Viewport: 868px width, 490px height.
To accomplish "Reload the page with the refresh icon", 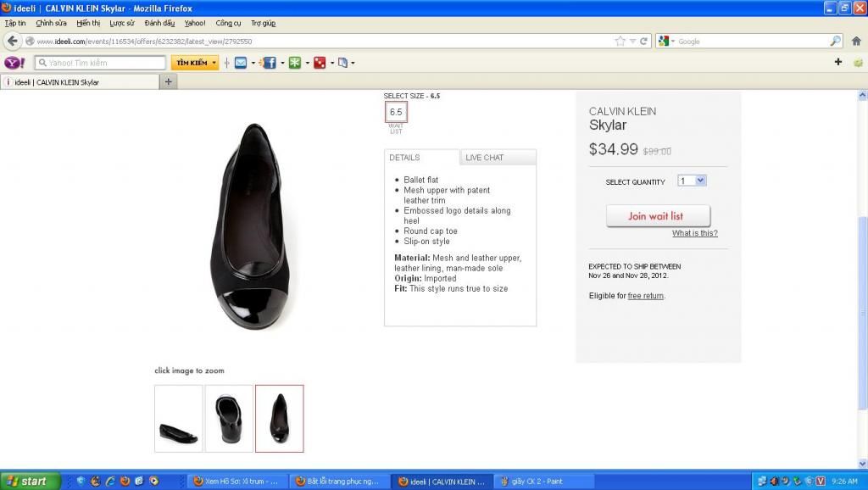I will point(643,41).
